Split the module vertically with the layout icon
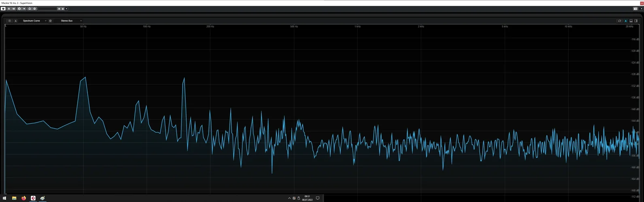644x202 pixels. (x=636, y=21)
